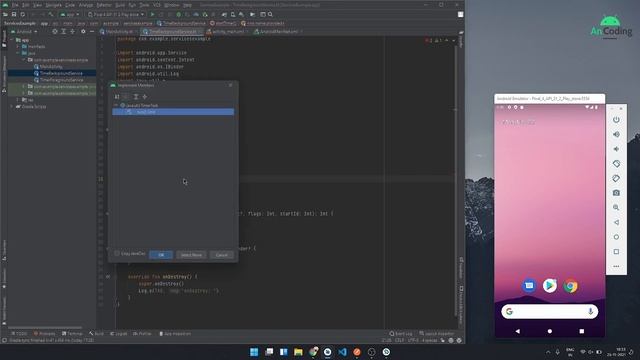This screenshot has height=360, width=640.
Task: Click the emulator volume up button
Action: (x=616, y=134)
